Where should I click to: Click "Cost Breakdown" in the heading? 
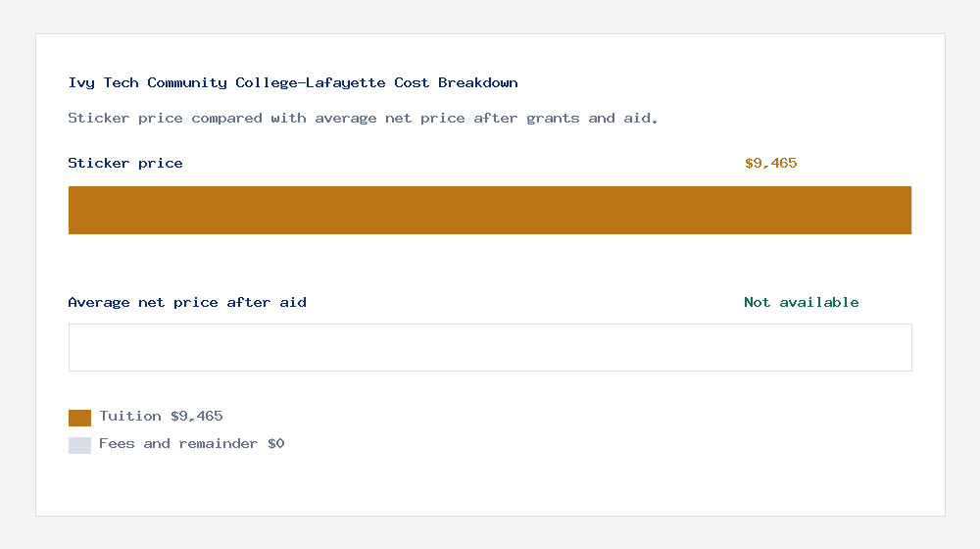click(456, 83)
